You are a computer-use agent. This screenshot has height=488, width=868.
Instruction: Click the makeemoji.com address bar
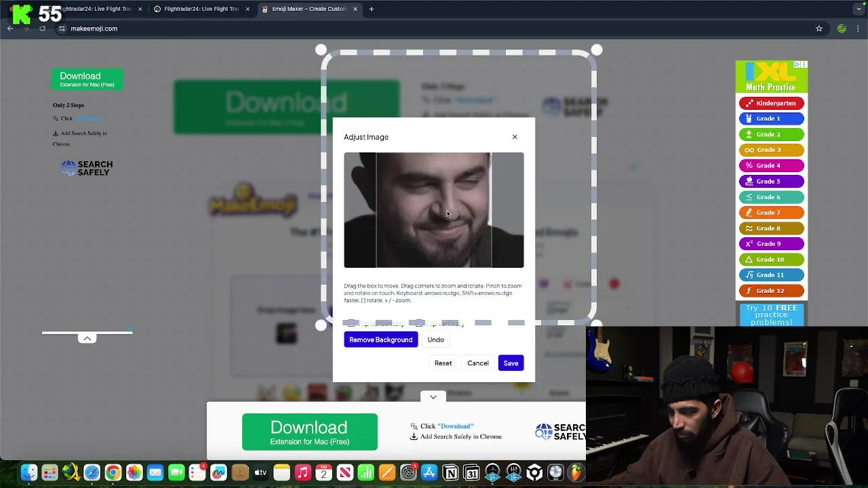[x=434, y=28]
